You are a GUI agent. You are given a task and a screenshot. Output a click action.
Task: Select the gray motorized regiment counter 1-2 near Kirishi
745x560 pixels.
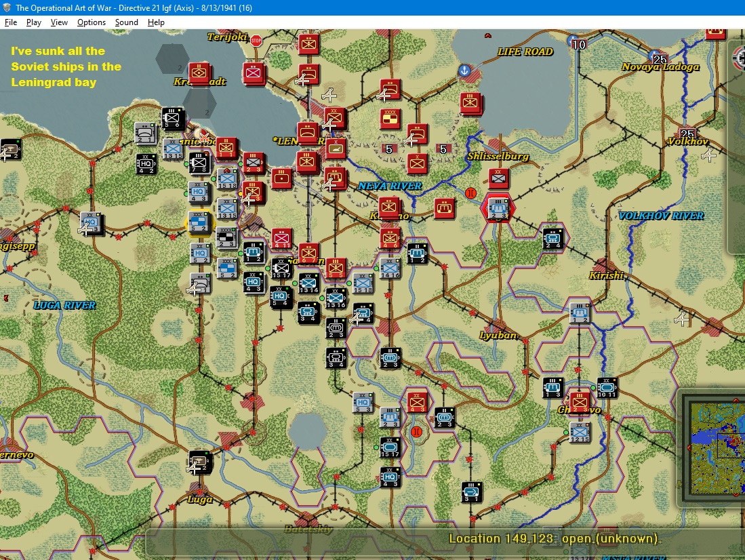(579, 313)
